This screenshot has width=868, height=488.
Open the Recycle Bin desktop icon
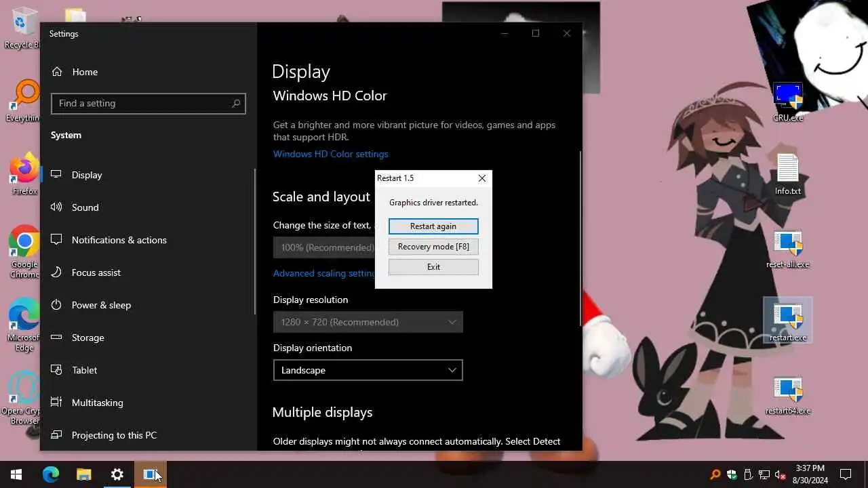[x=24, y=28]
